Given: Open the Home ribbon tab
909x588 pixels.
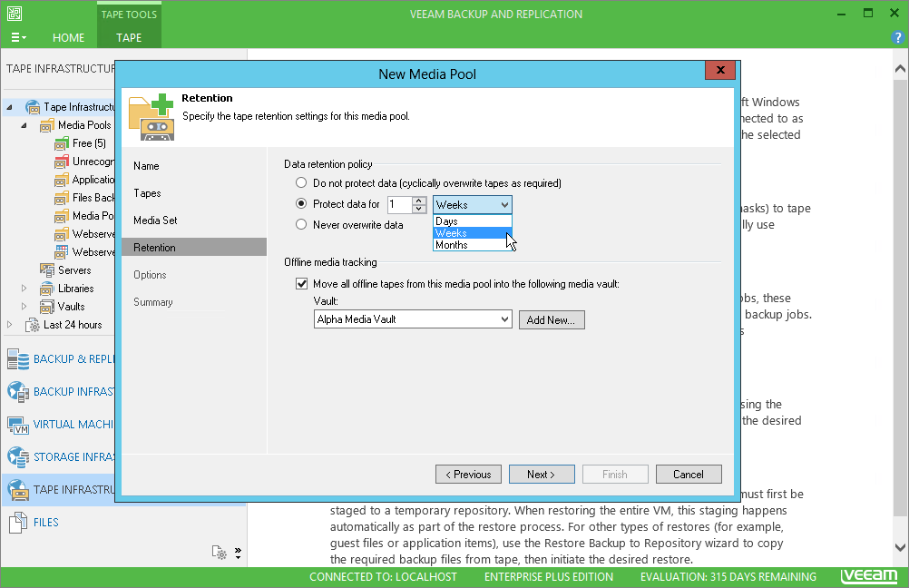Looking at the screenshot, I should (x=68, y=38).
